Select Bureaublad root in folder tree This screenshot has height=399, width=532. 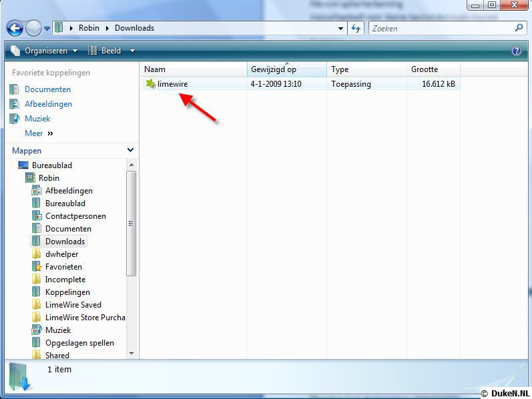click(51, 165)
